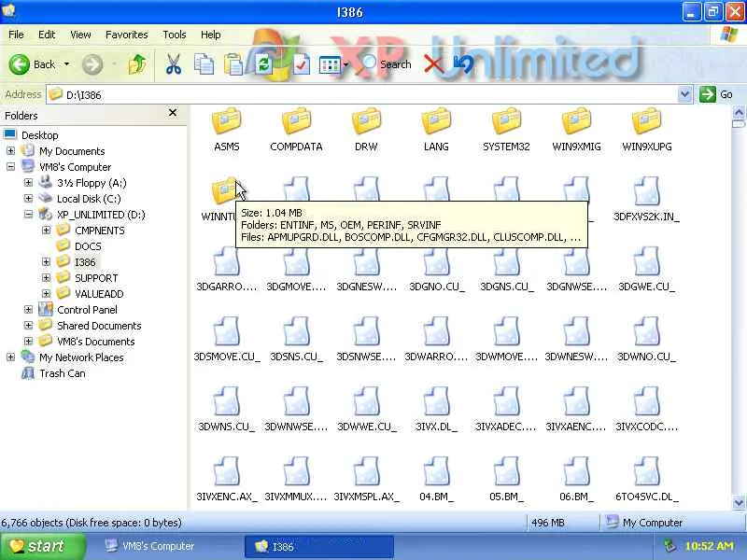
Task: Select the SYSTEM32 folder icon
Action: point(506,121)
